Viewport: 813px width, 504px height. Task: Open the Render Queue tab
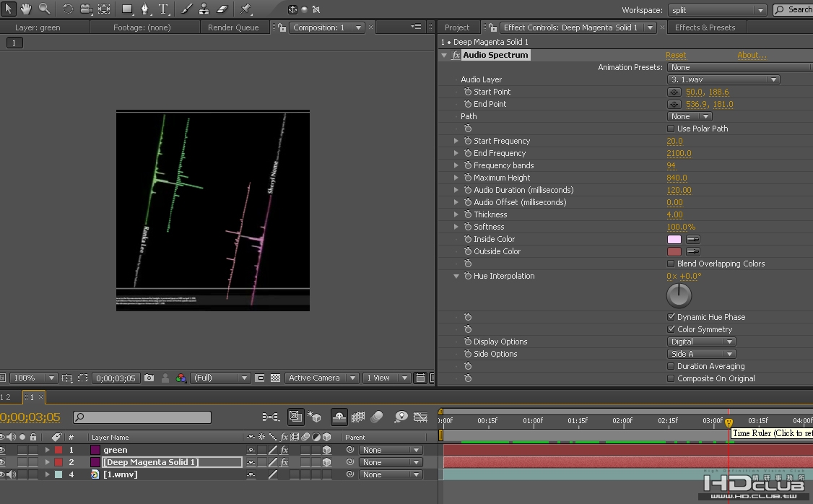233,27
